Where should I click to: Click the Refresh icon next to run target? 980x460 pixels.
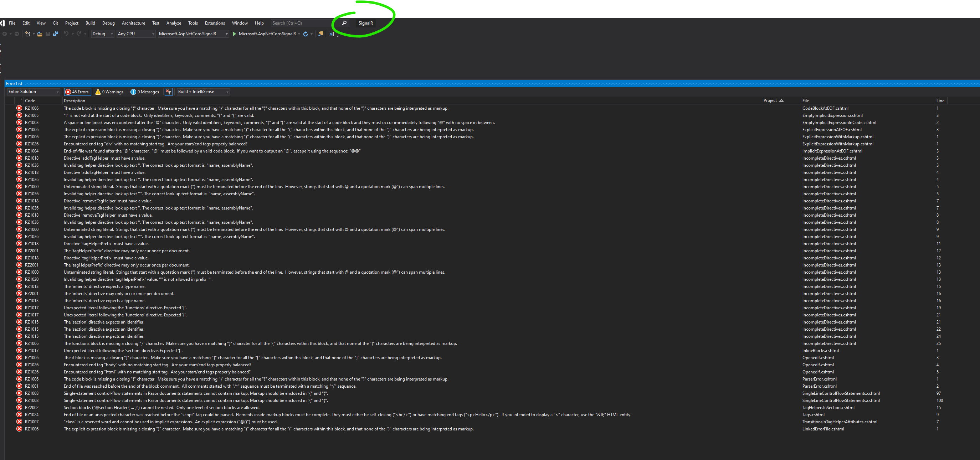(306, 34)
